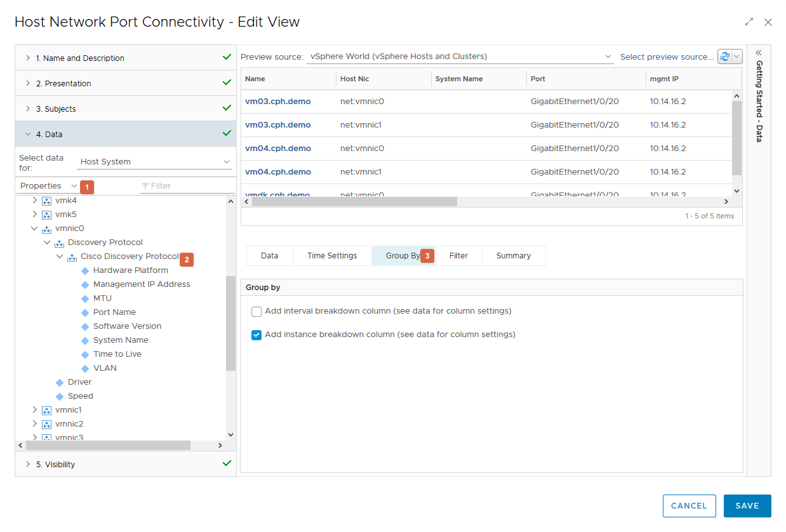Click the Cisco Discovery Protocol group icon
The image size is (786, 532).
pyautogui.click(x=72, y=257)
